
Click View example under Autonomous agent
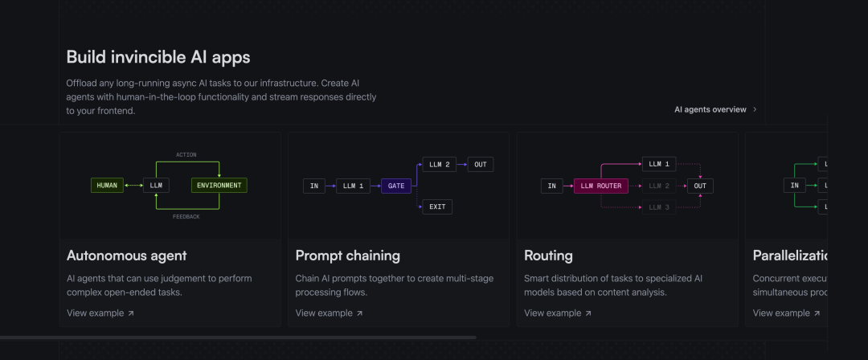(96, 313)
